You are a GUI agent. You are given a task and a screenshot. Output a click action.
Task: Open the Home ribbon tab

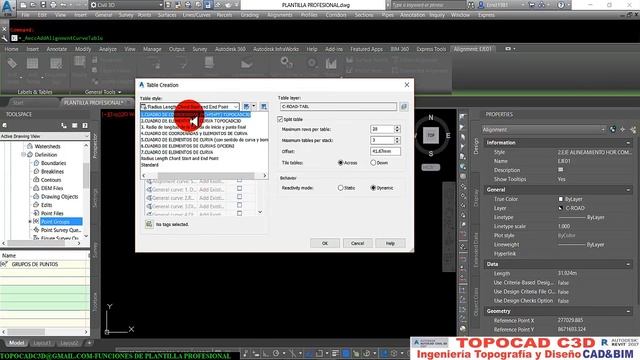click(11, 49)
